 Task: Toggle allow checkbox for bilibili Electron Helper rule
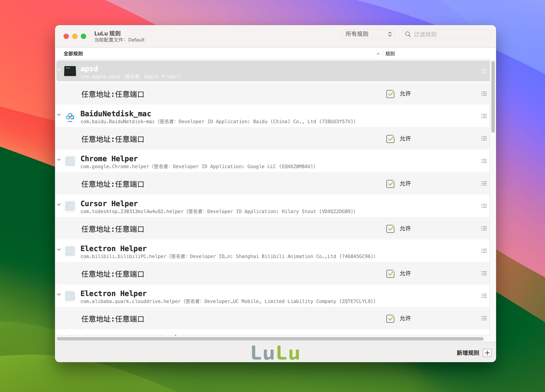coord(390,273)
